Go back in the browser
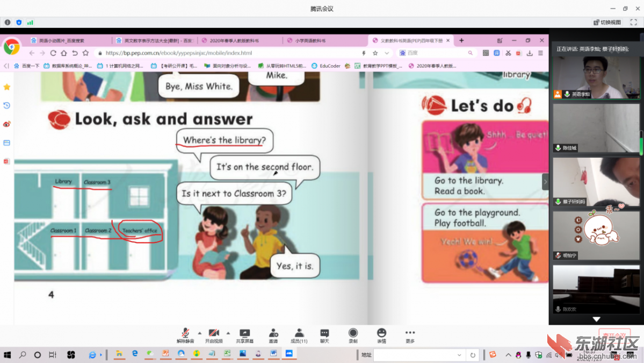 pyautogui.click(x=32, y=53)
